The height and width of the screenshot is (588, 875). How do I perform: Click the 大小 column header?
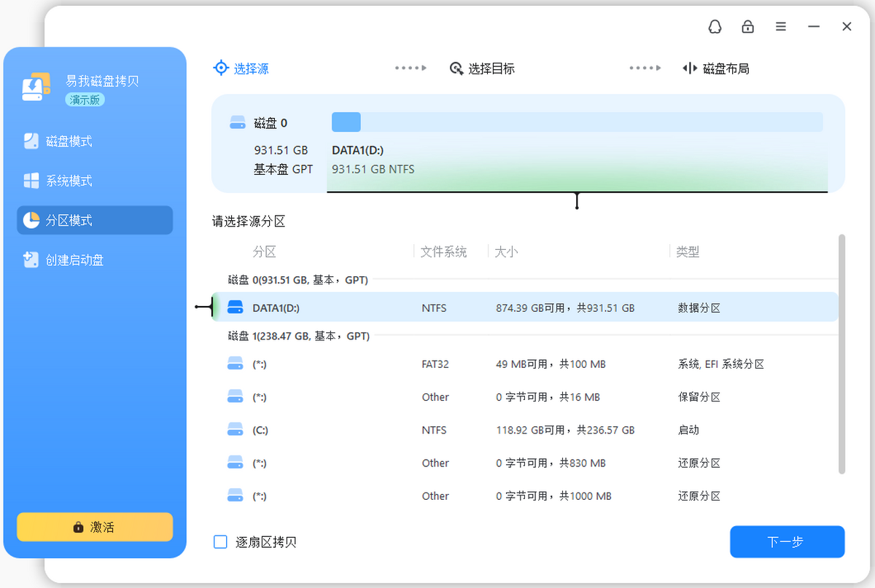[506, 251]
